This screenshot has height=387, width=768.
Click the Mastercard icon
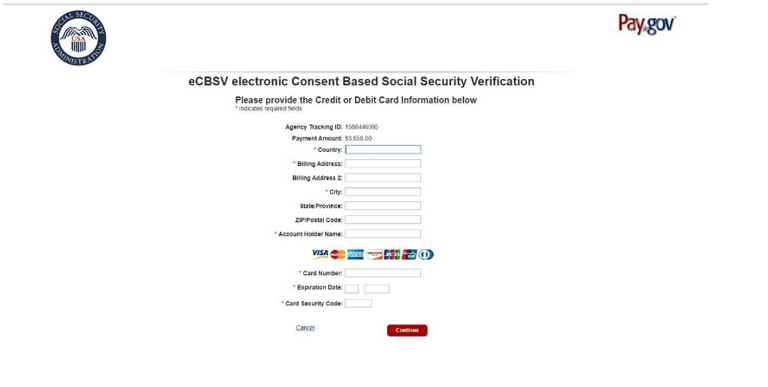click(338, 254)
